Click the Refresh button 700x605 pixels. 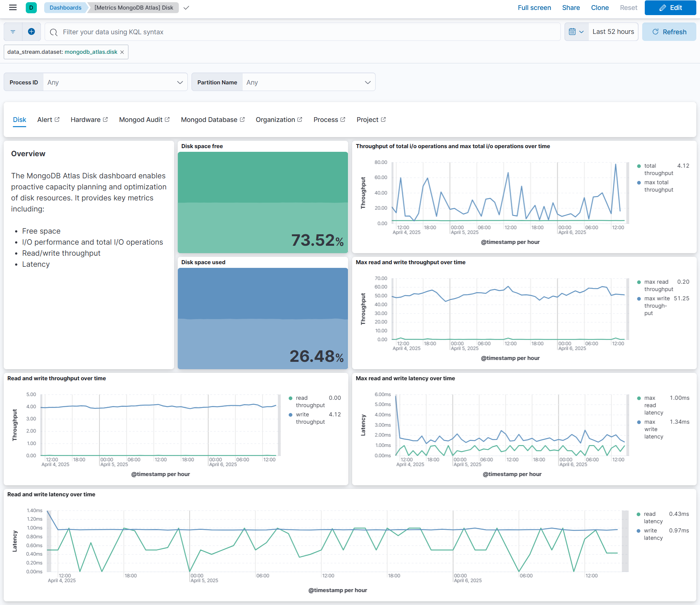pos(669,31)
